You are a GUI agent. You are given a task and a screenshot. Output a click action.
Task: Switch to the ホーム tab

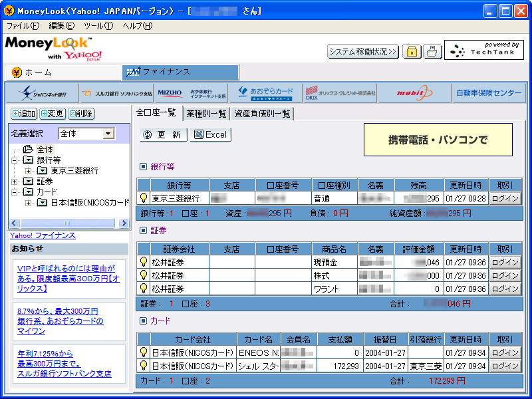point(64,72)
